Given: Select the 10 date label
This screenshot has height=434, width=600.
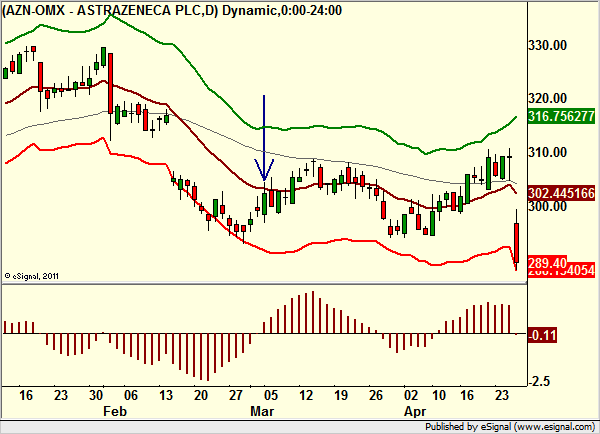Looking at the screenshot, I should coord(439,395).
